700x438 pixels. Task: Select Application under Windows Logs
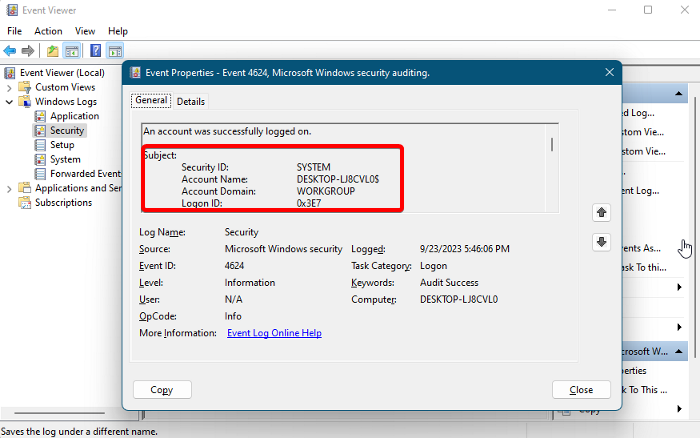pyautogui.click(x=75, y=116)
